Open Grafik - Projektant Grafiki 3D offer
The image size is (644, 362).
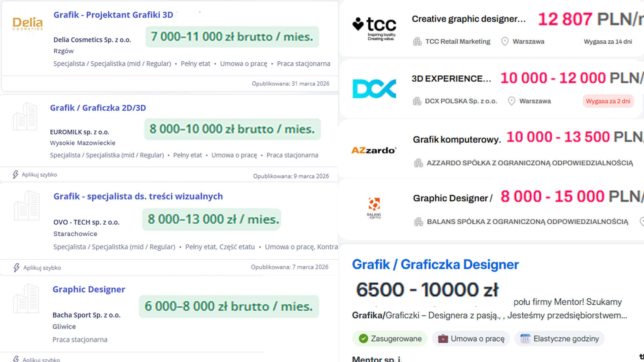[113, 15]
